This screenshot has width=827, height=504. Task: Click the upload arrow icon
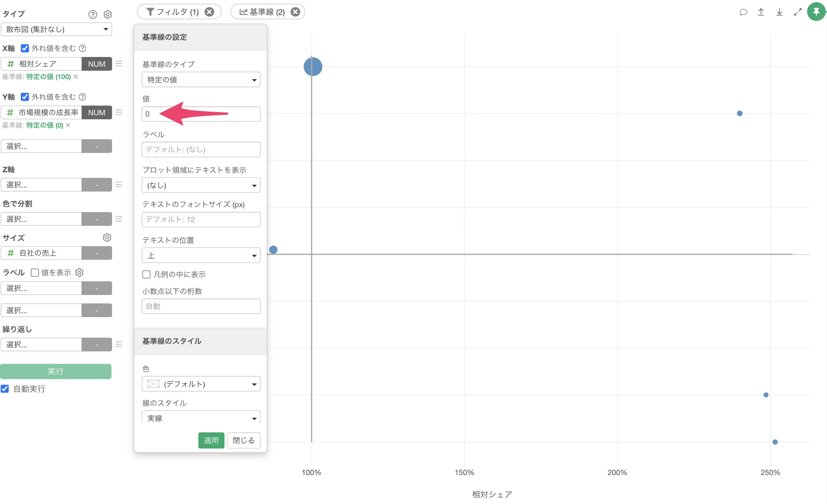tap(761, 12)
